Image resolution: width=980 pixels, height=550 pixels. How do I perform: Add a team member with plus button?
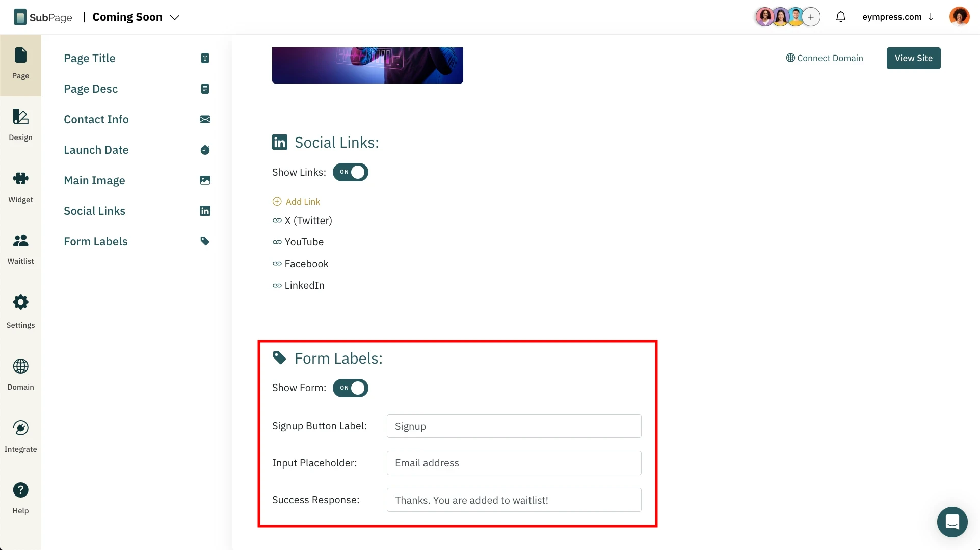(811, 17)
